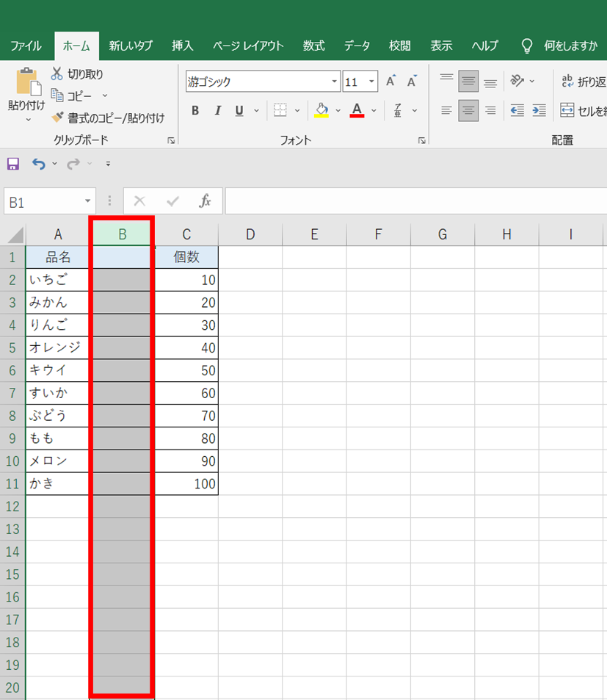The height and width of the screenshot is (700, 607).
Task: Apply the yellow fill color bucket
Action: pyautogui.click(x=321, y=110)
